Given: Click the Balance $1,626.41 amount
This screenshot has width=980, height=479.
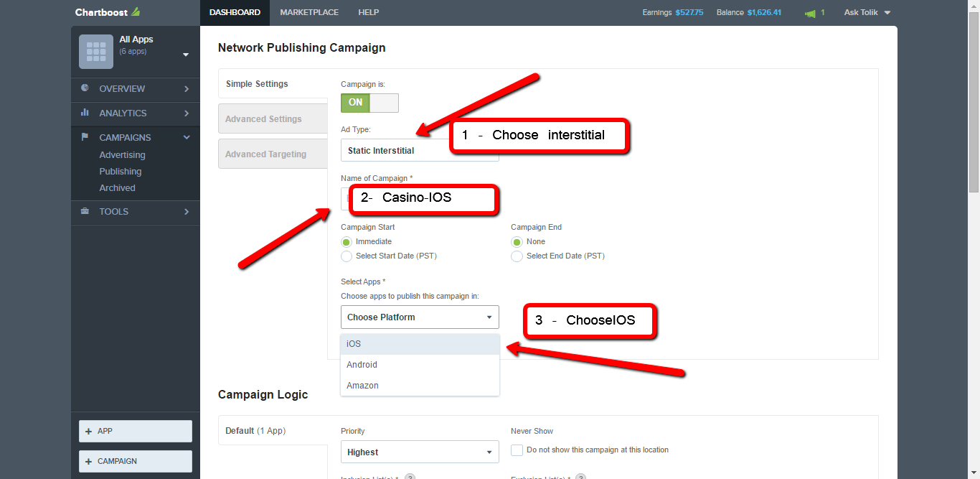Looking at the screenshot, I should click(764, 13).
